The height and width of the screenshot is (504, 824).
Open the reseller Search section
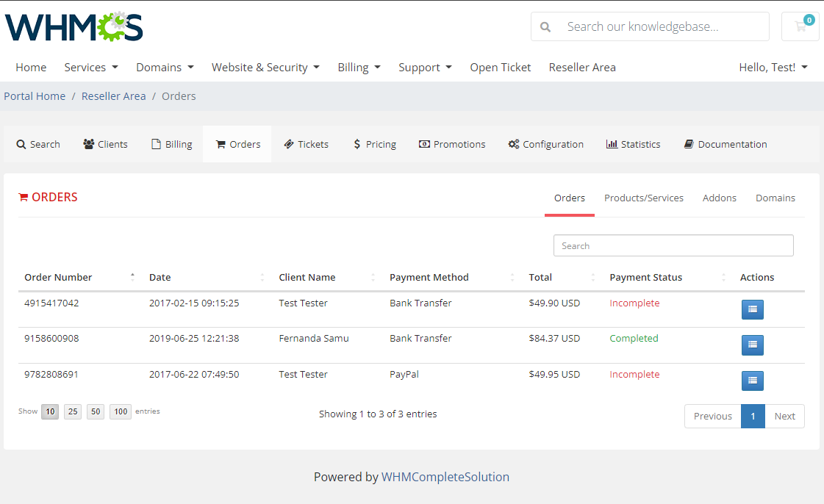tap(37, 145)
